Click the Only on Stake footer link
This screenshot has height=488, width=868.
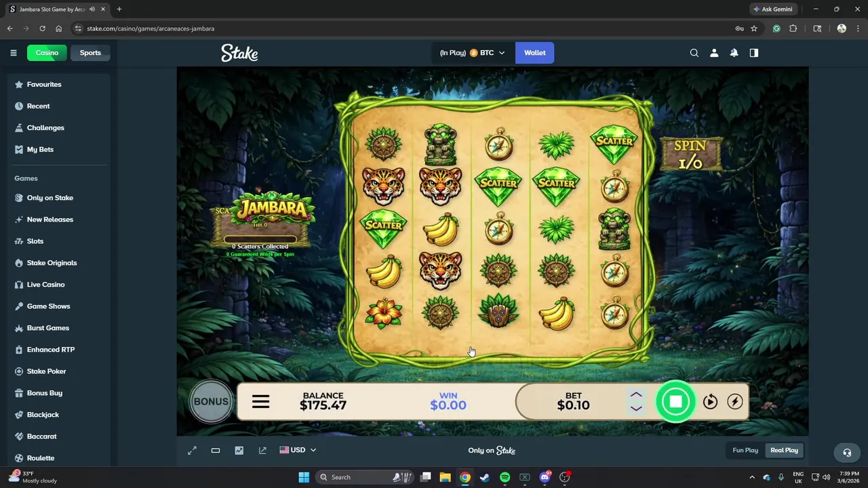point(492,450)
